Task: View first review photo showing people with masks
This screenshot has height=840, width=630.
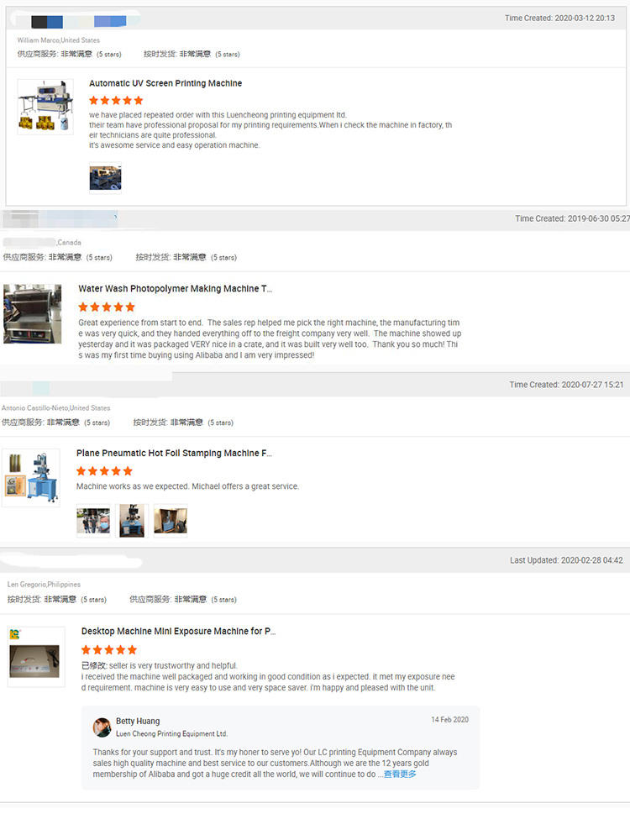Action: 93,520
